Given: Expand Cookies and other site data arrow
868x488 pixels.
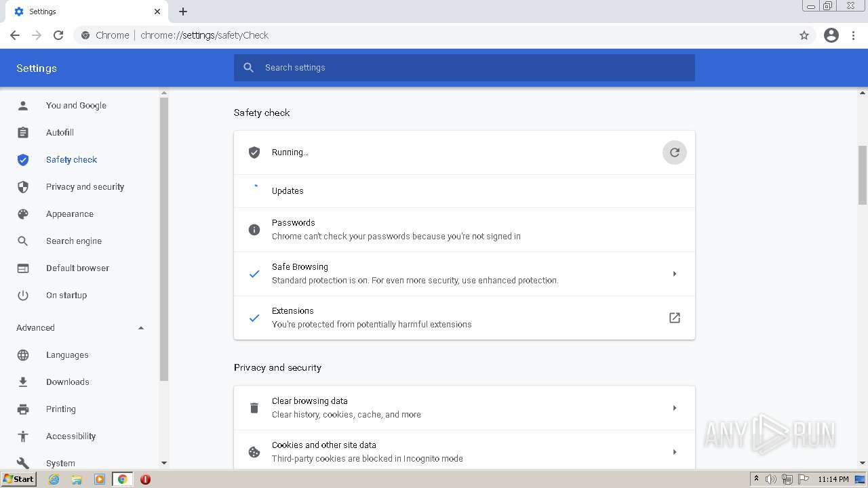Looking at the screenshot, I should [x=675, y=452].
